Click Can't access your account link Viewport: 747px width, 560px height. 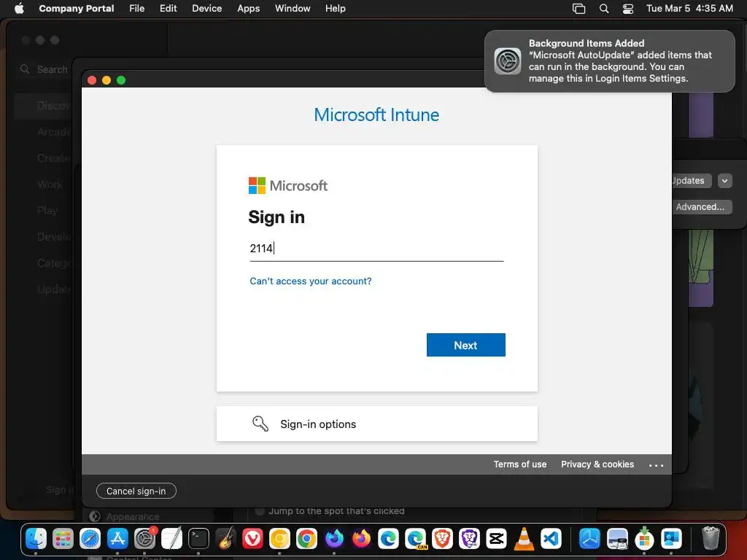click(310, 281)
